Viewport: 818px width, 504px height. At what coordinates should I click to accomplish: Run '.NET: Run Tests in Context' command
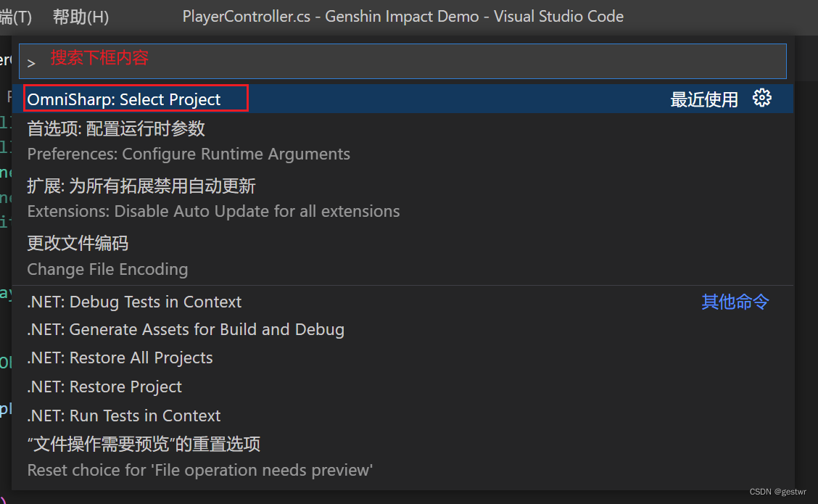123,416
